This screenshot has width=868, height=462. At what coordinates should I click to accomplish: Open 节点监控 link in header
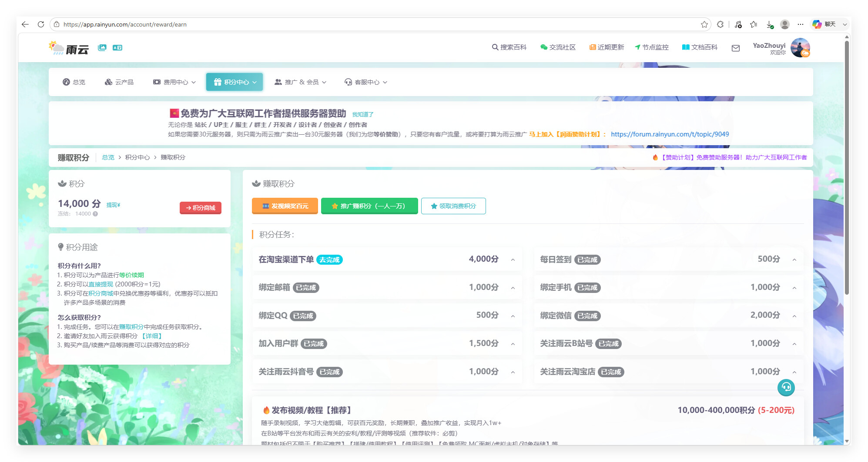point(652,47)
